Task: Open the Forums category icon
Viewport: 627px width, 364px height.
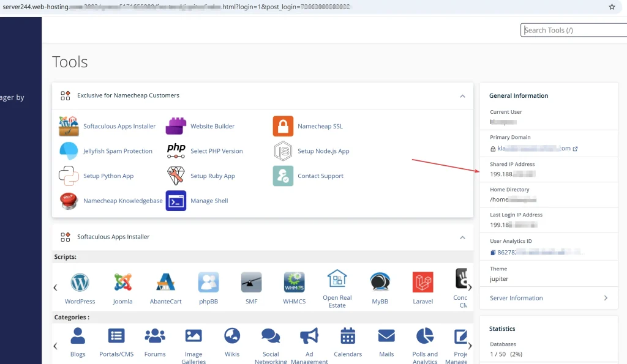Action: coord(155,336)
